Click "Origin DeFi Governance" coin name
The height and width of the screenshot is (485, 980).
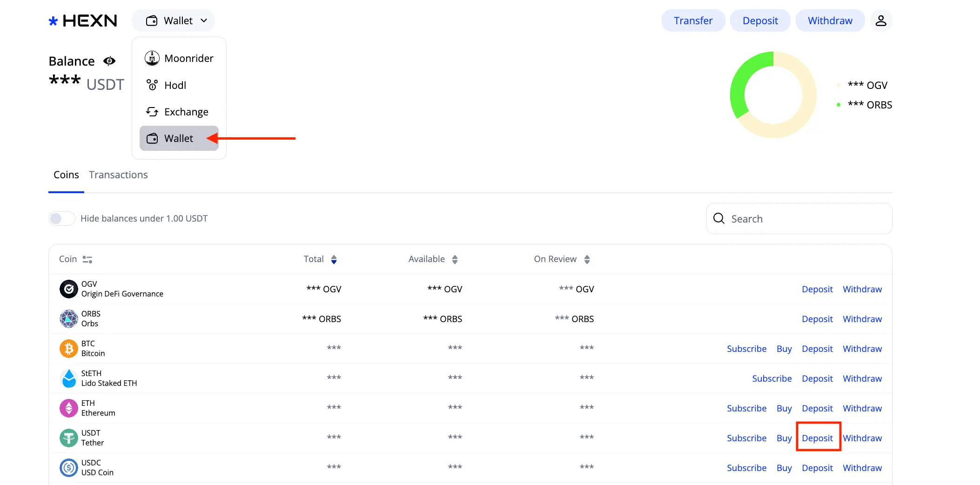(122, 294)
